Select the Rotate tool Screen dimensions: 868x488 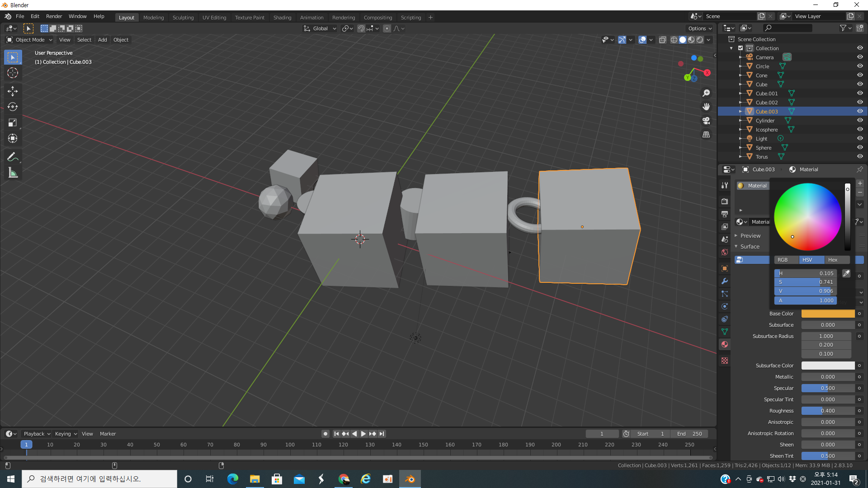(13, 107)
